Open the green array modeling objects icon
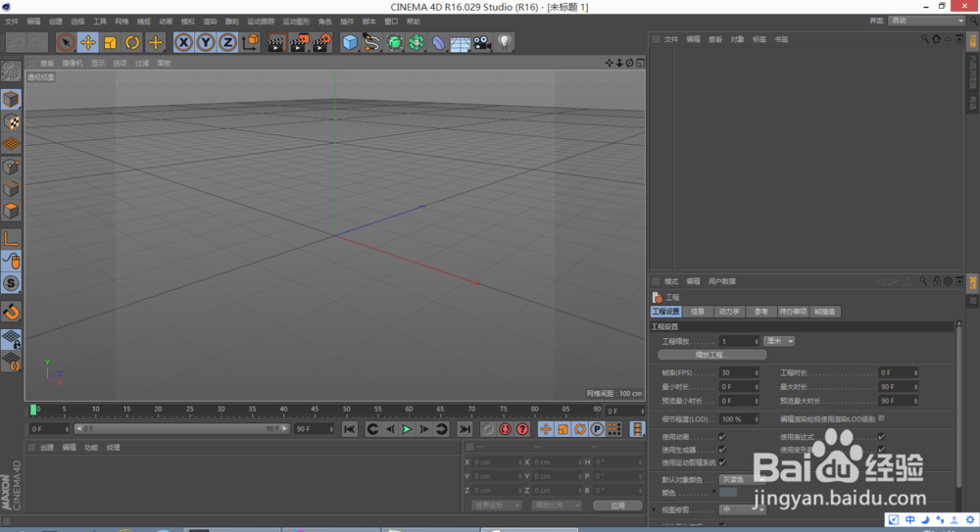The height and width of the screenshot is (532, 980). pyautogui.click(x=416, y=42)
